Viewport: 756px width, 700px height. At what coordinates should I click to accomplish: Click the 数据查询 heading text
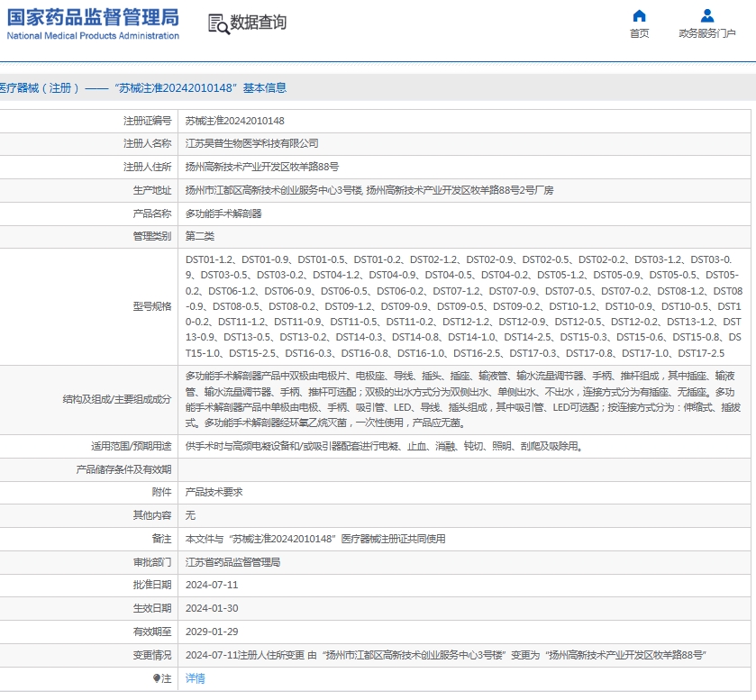coord(258,23)
